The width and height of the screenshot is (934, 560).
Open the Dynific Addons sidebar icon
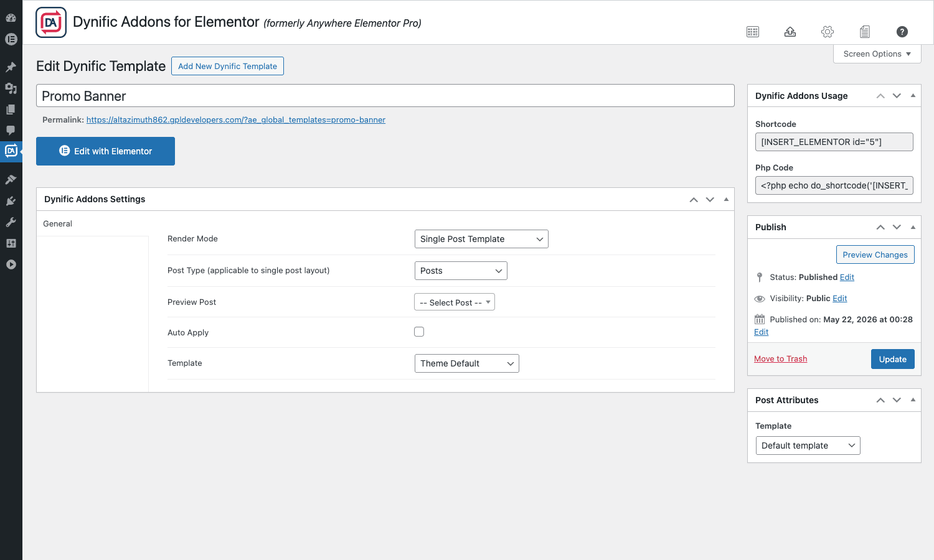pos(11,151)
